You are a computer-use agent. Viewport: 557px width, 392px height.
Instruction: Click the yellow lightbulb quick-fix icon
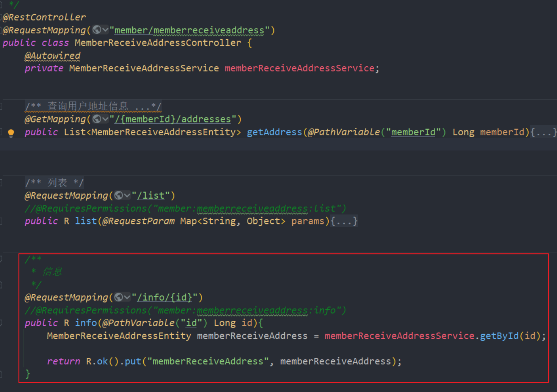11,133
